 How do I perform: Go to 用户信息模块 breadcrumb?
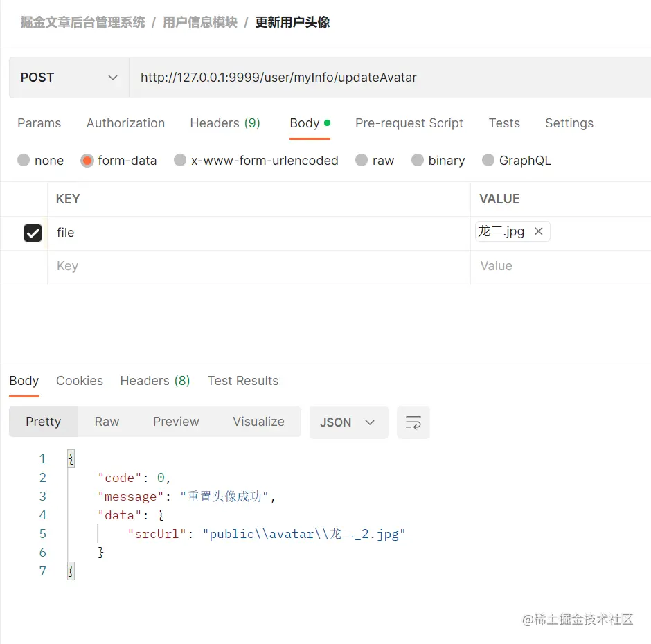pyautogui.click(x=200, y=22)
